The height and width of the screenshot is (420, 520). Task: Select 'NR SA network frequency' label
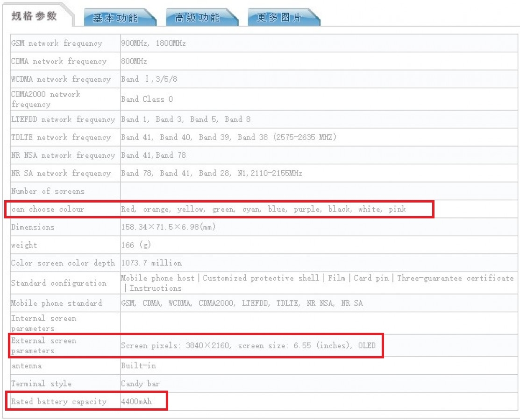[x=61, y=173]
